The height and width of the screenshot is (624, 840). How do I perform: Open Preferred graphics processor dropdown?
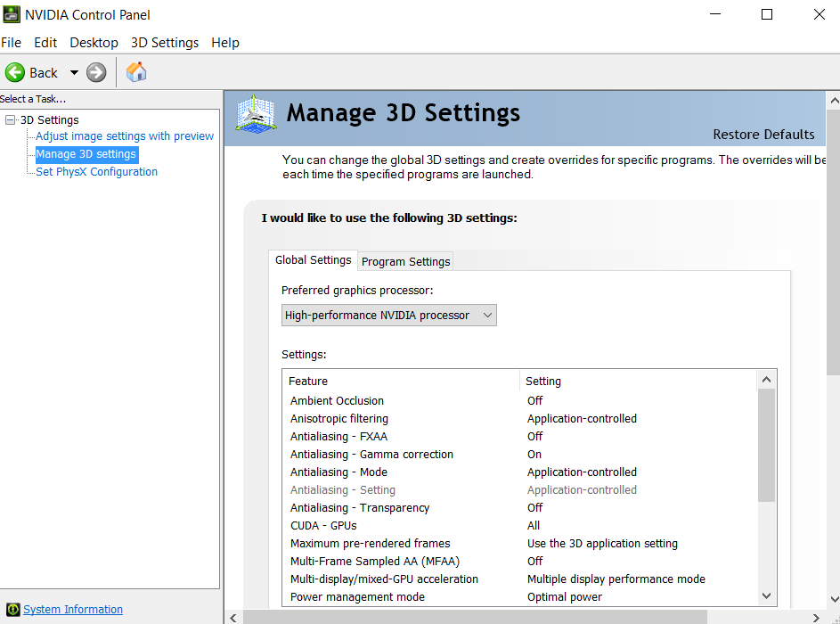coord(389,316)
